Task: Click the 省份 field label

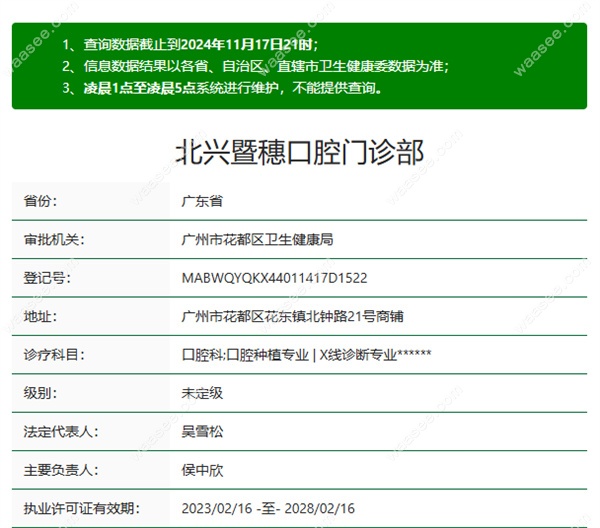Action: (x=41, y=201)
